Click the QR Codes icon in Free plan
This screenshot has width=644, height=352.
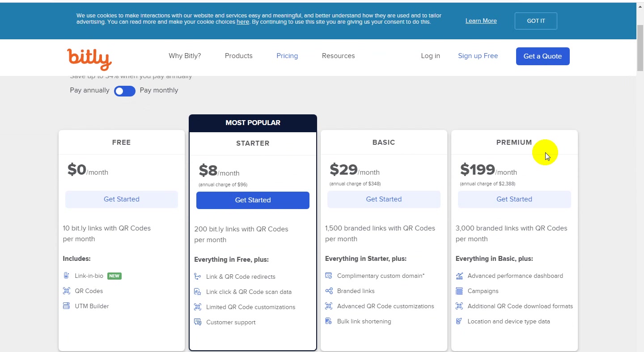pyautogui.click(x=66, y=291)
